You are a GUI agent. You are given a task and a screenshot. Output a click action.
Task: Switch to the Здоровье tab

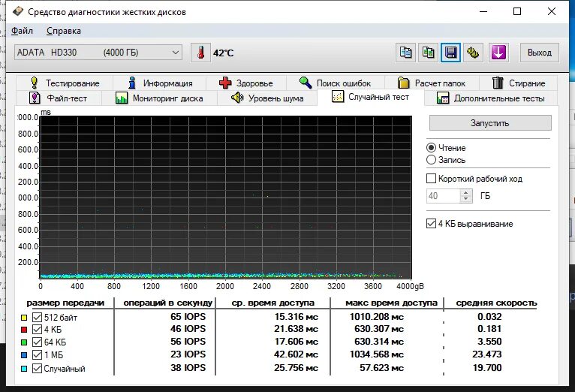point(246,83)
